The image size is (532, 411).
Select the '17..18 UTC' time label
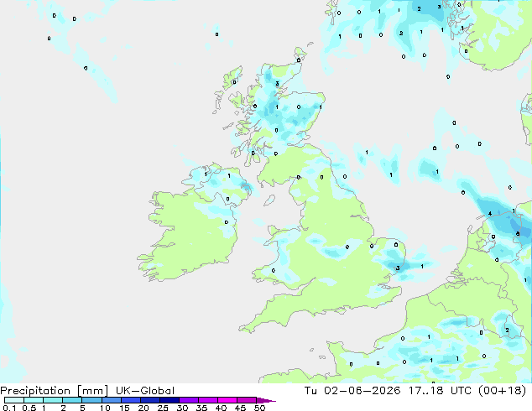pos(440,391)
